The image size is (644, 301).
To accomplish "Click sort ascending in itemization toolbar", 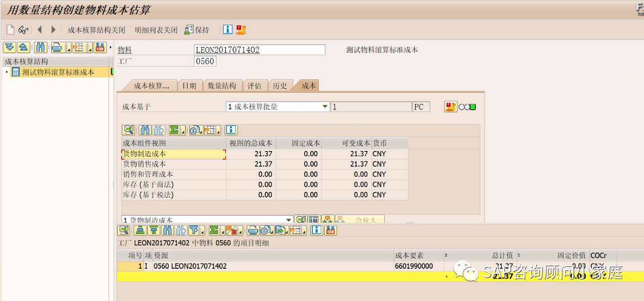I will 140,230.
